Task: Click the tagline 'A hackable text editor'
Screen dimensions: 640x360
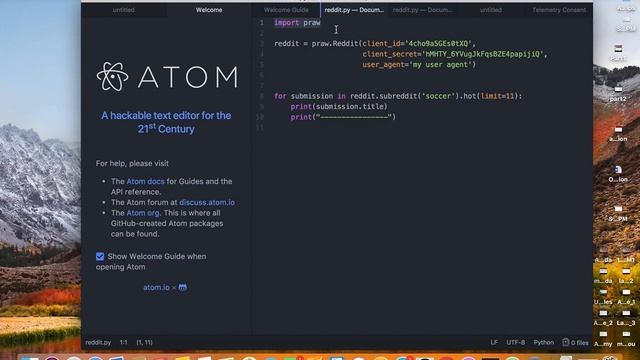Action: [166, 122]
